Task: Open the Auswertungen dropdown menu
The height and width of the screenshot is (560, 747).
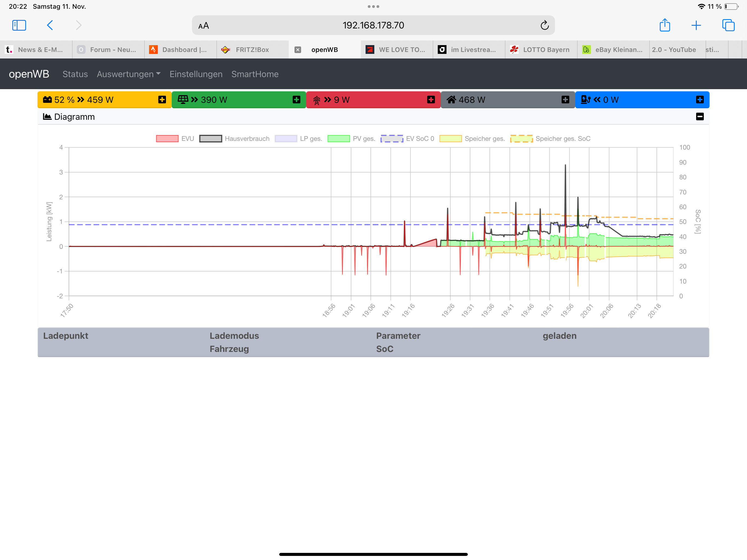Action: pyautogui.click(x=128, y=74)
